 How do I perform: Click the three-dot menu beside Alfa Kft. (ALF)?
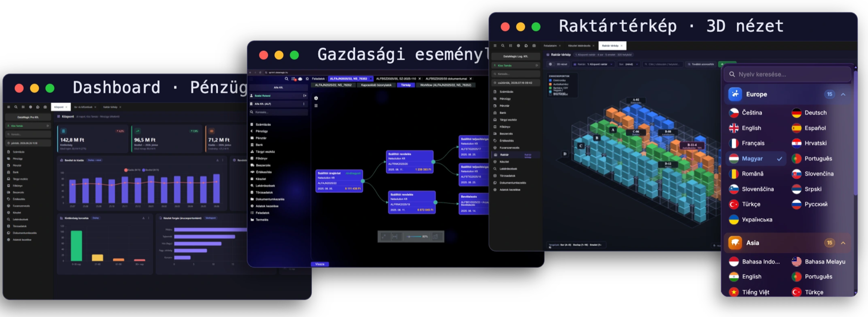coord(304,104)
